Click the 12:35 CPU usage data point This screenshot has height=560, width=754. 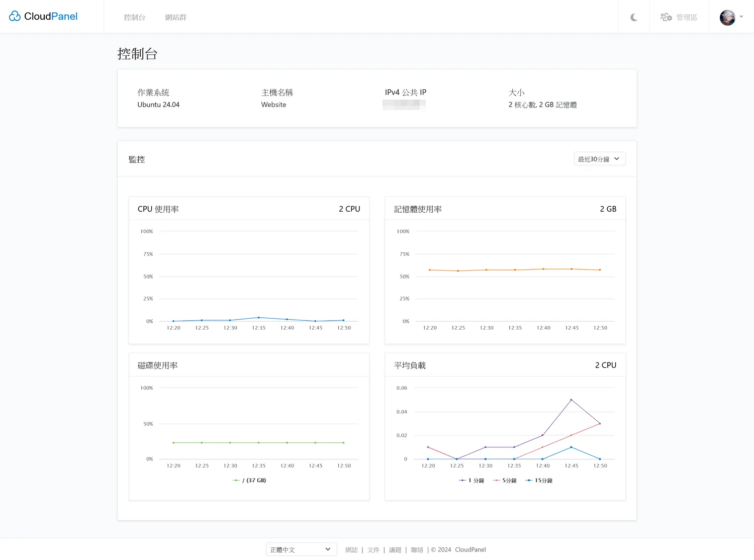[x=259, y=318]
